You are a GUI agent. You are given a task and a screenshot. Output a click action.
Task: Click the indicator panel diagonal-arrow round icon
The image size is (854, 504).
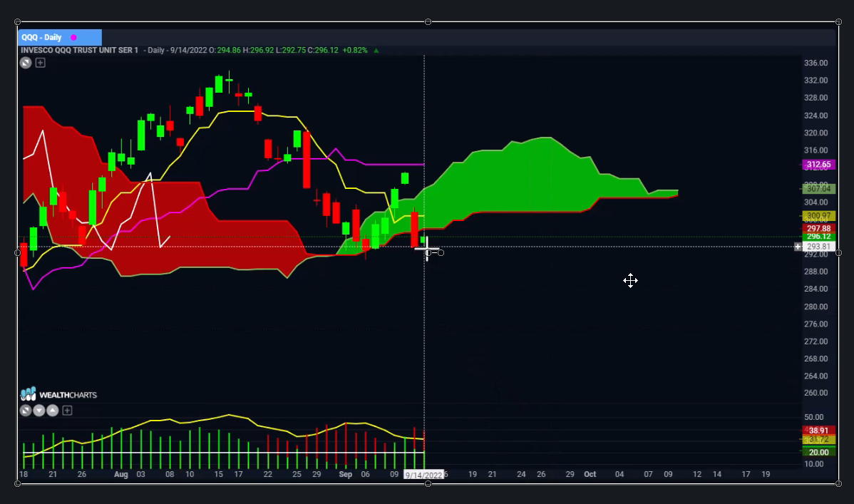26,411
